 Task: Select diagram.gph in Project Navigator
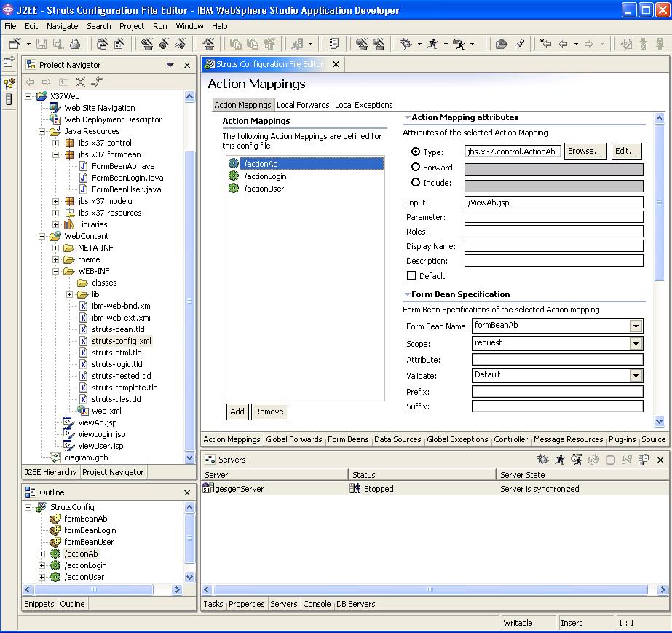(86, 457)
